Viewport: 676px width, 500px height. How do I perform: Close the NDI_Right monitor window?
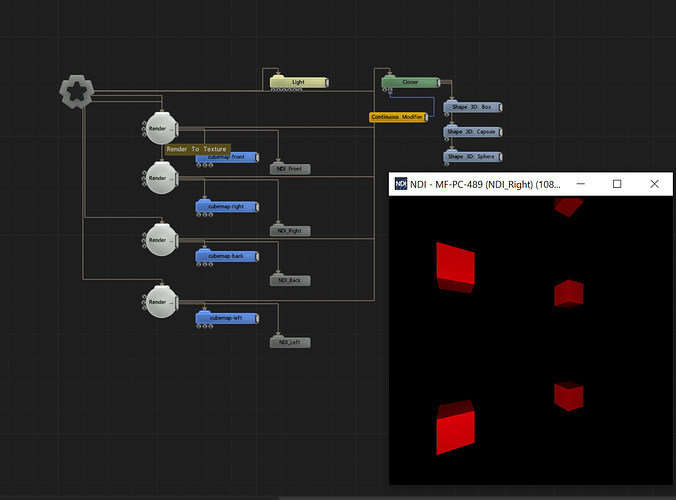(654, 184)
